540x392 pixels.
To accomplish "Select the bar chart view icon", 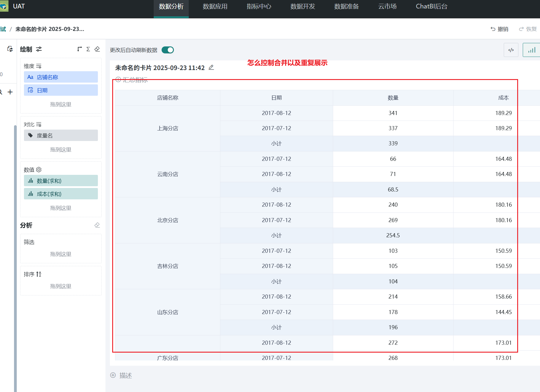I will click(532, 50).
